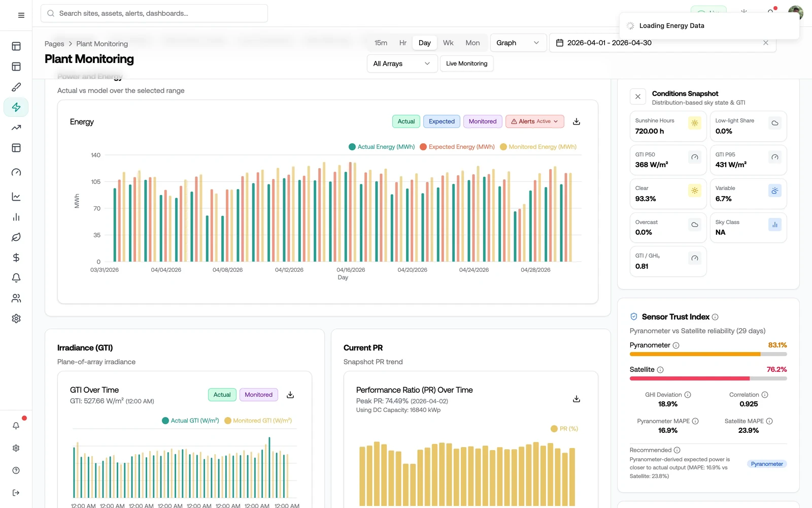Click the search input field

point(154,13)
